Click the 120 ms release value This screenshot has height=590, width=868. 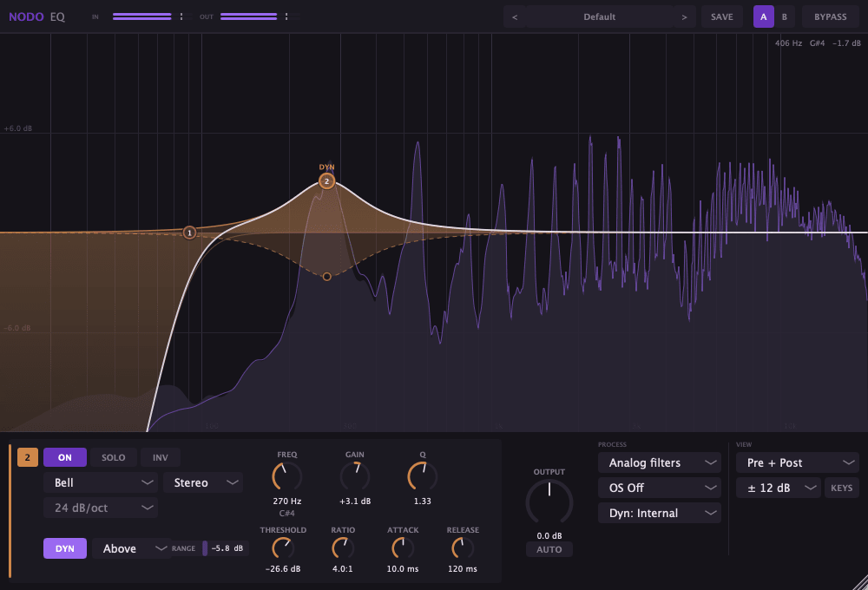(x=463, y=569)
